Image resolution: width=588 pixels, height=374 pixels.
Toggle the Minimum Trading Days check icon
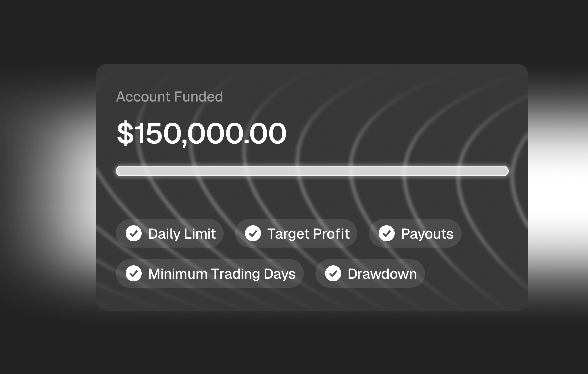point(134,273)
